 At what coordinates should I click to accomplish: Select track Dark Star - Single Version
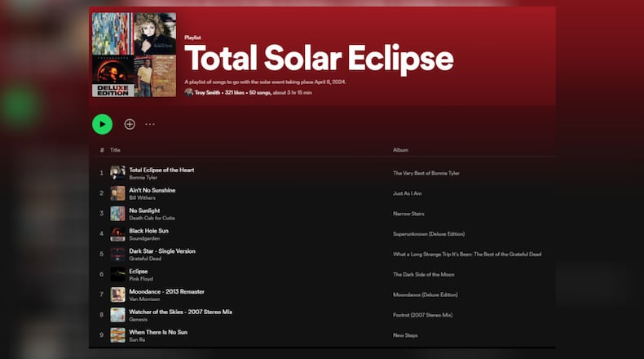coord(162,251)
